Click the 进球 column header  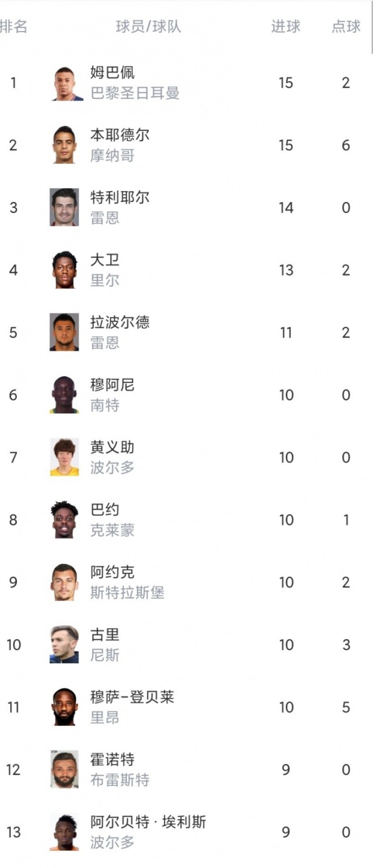click(286, 27)
